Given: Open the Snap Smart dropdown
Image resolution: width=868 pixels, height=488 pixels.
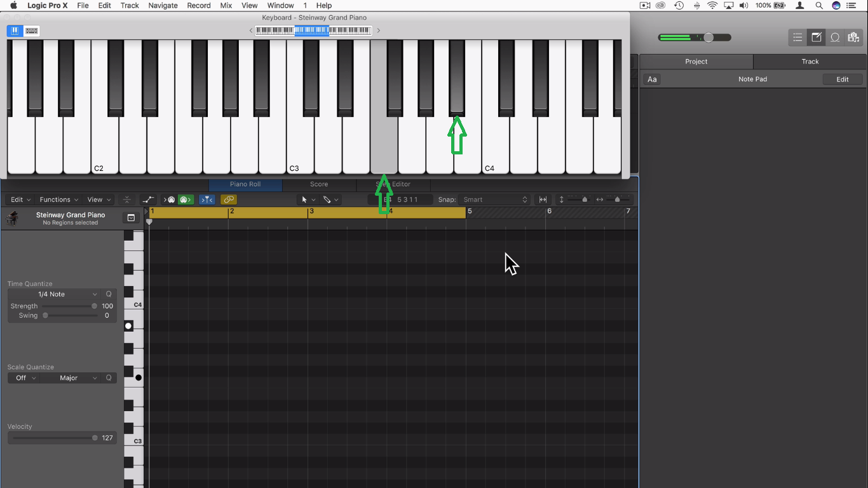Looking at the screenshot, I should tap(494, 200).
